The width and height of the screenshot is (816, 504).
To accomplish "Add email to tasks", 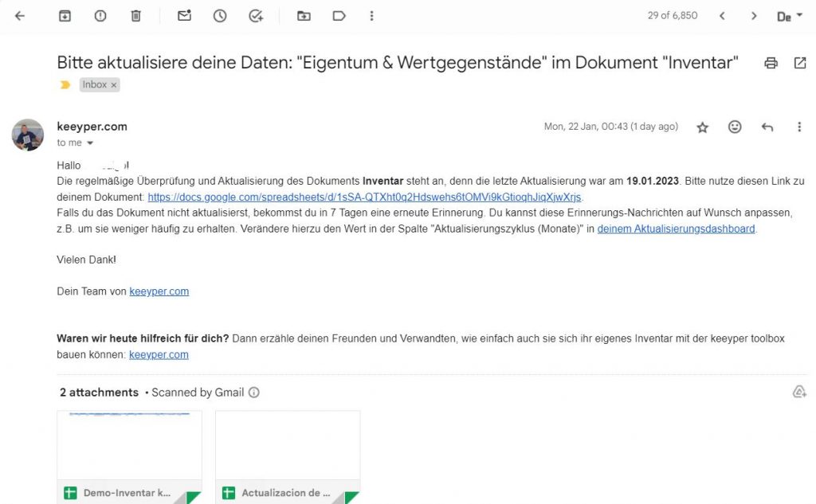I will [256, 16].
